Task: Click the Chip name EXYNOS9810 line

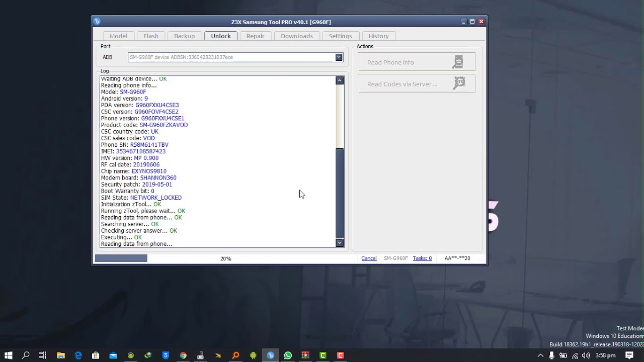Action: point(133,171)
